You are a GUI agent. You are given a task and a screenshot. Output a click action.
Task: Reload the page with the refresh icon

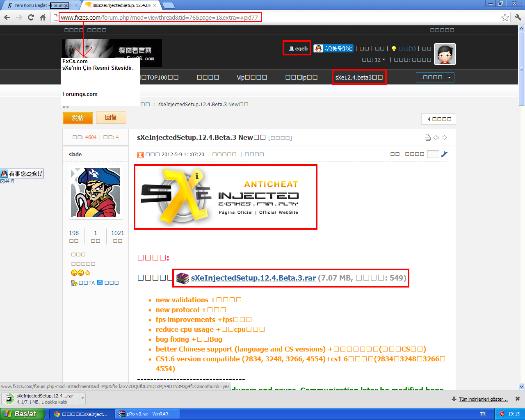[x=31, y=17]
